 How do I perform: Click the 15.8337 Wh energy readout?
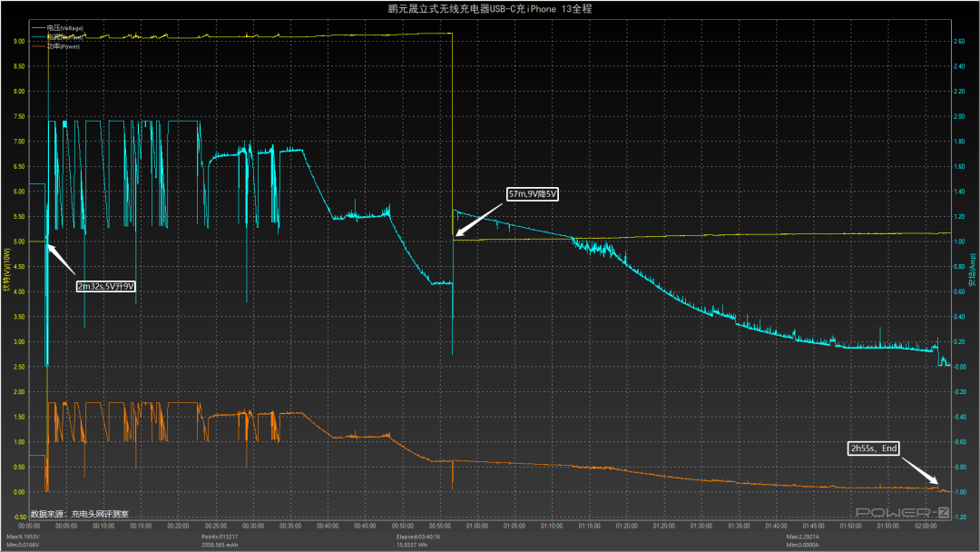[412, 545]
